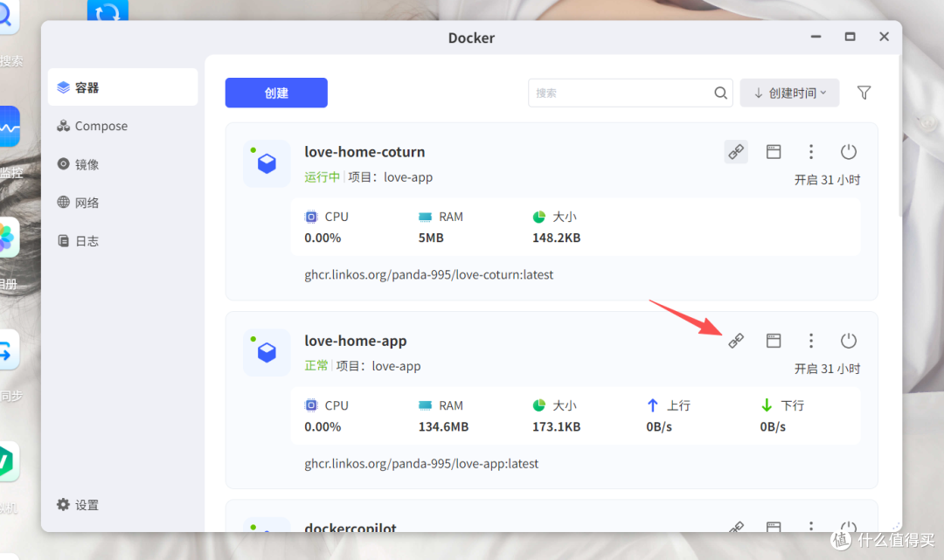Open the desktop sync refresh icon above window
Viewport: 944px width, 560px height.
108,10
